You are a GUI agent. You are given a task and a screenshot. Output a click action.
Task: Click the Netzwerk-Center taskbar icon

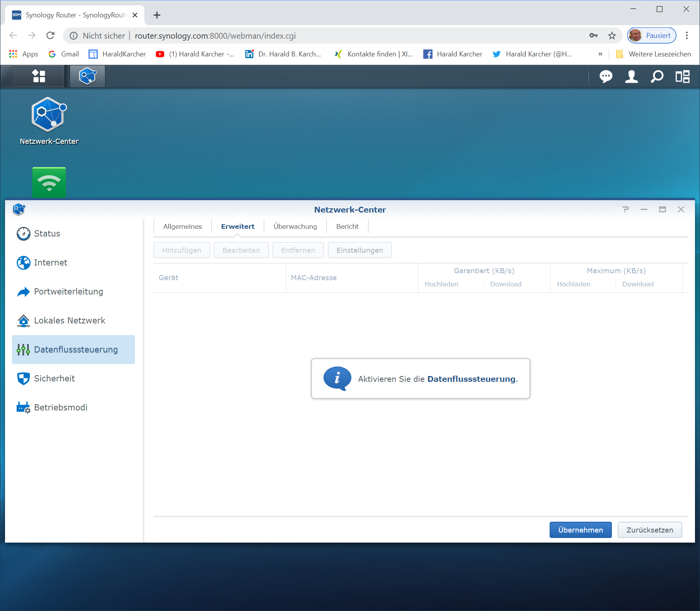point(87,76)
